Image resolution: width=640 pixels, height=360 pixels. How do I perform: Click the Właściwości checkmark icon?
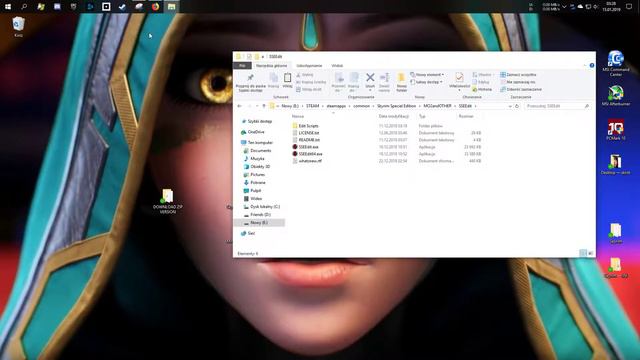pos(459,77)
